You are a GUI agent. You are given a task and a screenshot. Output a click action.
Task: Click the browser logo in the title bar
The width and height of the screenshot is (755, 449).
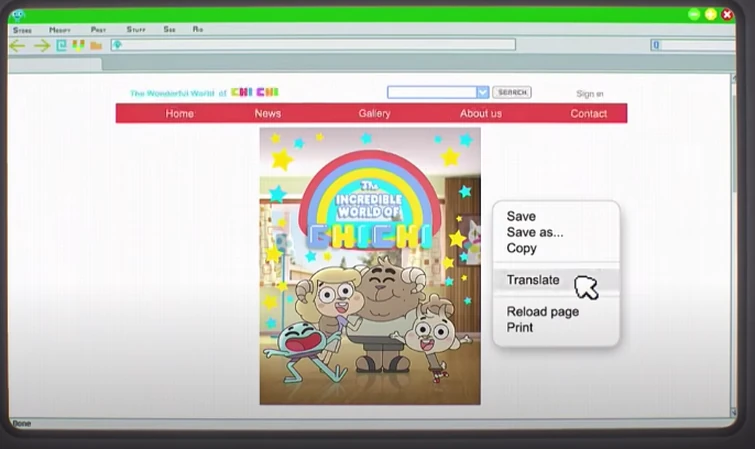18,15
